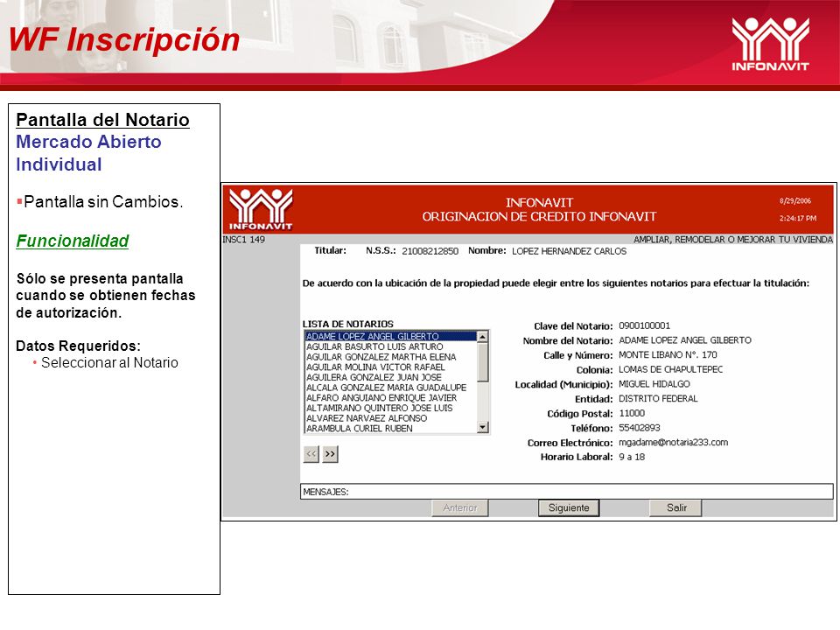Click the Infonavit logo on slide banner

770,44
